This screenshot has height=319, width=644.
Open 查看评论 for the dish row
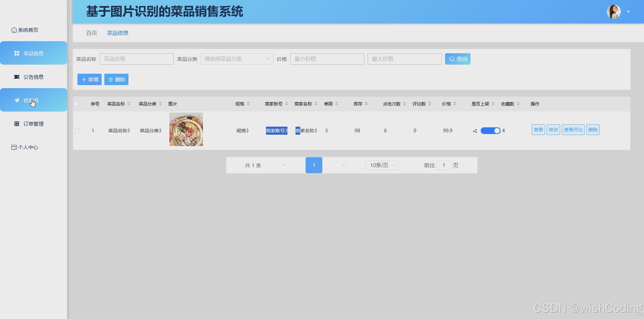pyautogui.click(x=573, y=130)
